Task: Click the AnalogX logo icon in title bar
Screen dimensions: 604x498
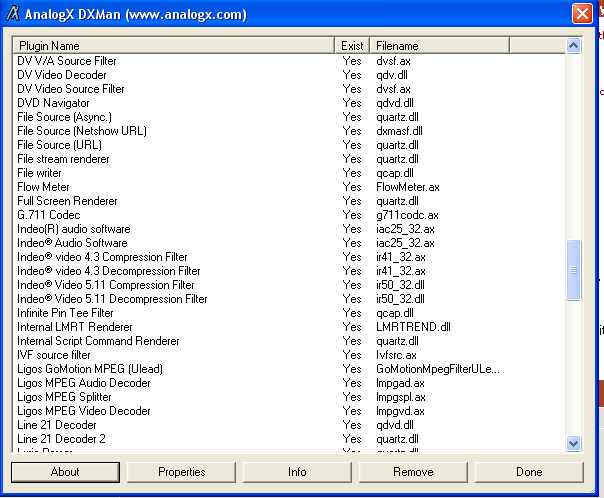Action: point(13,14)
